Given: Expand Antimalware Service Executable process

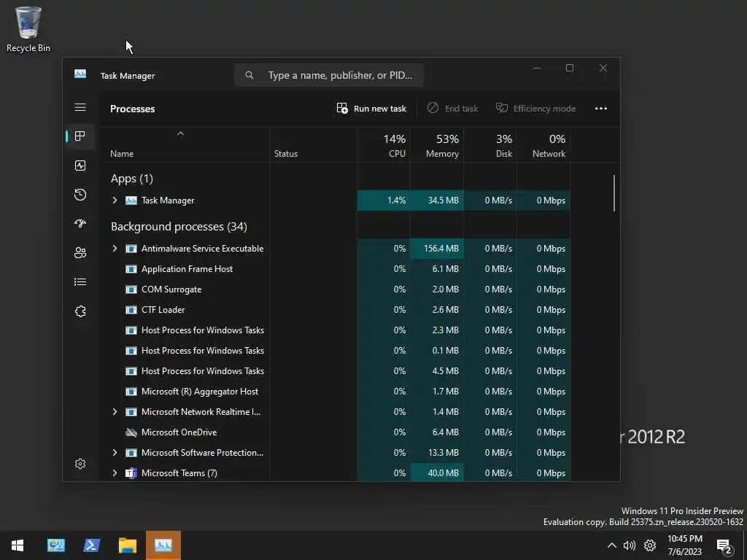Looking at the screenshot, I should click(x=115, y=249).
